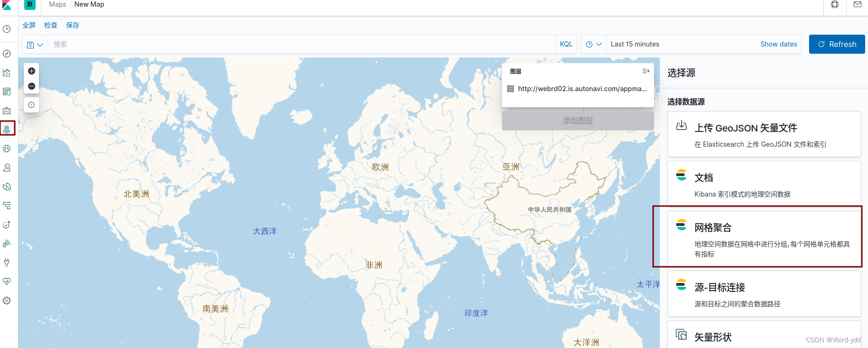The image size is (868, 348).
Task: Click the Maps breadcrumb
Action: [x=58, y=4]
